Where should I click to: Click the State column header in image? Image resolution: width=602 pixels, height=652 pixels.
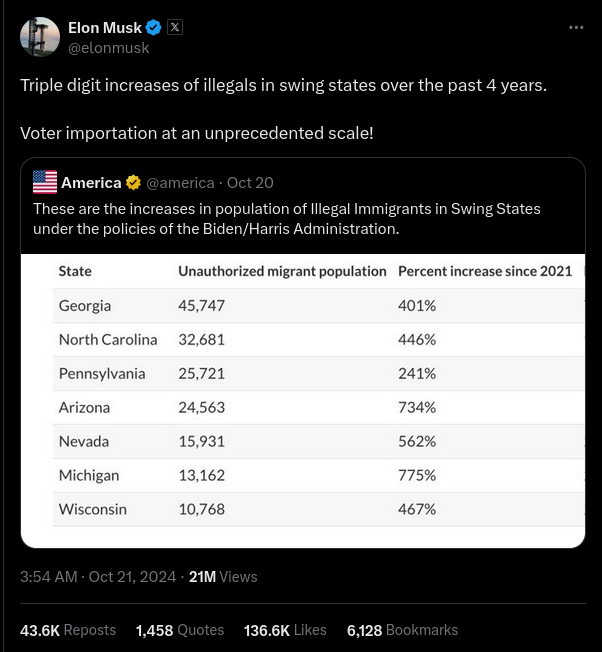75,270
